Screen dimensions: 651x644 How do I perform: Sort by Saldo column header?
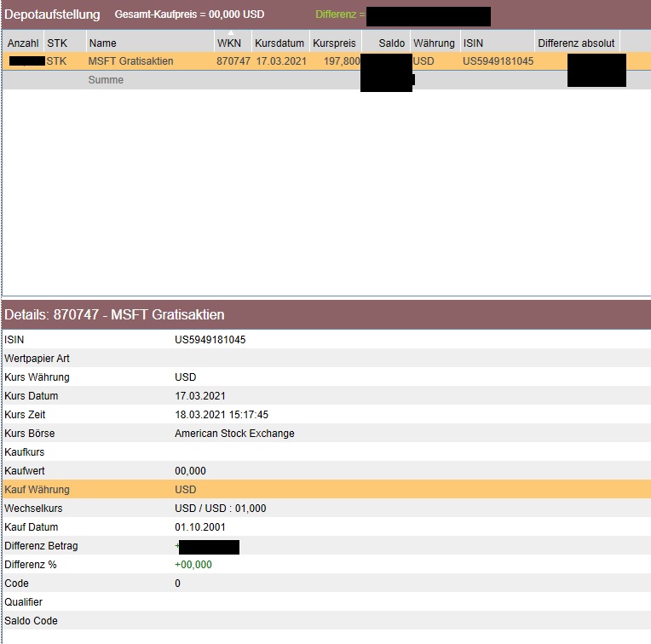coord(391,43)
